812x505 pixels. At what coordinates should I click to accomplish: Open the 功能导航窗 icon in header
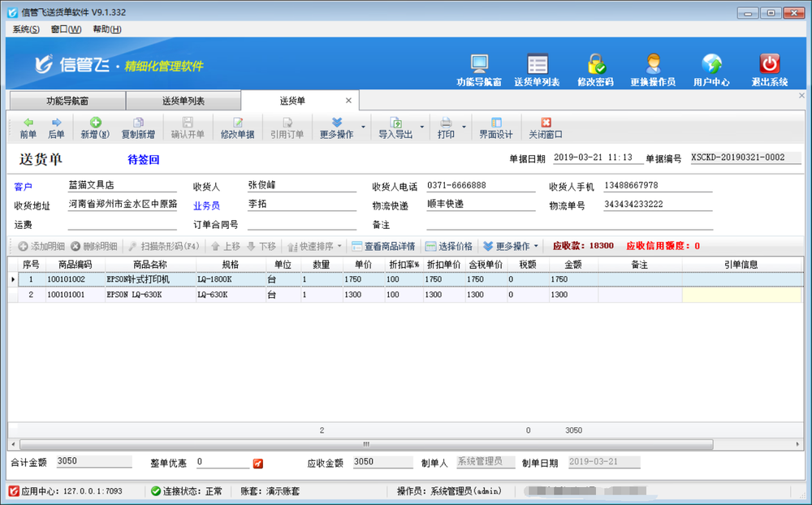[479, 65]
